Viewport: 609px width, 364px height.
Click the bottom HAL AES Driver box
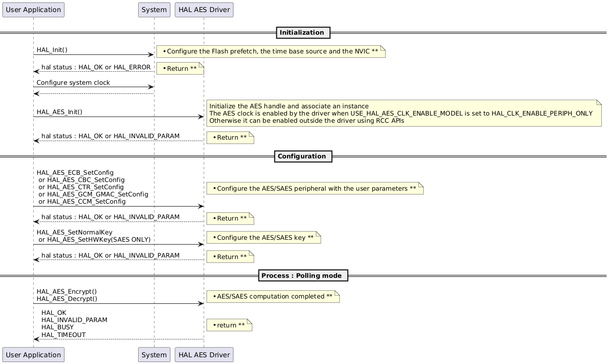tap(204, 355)
